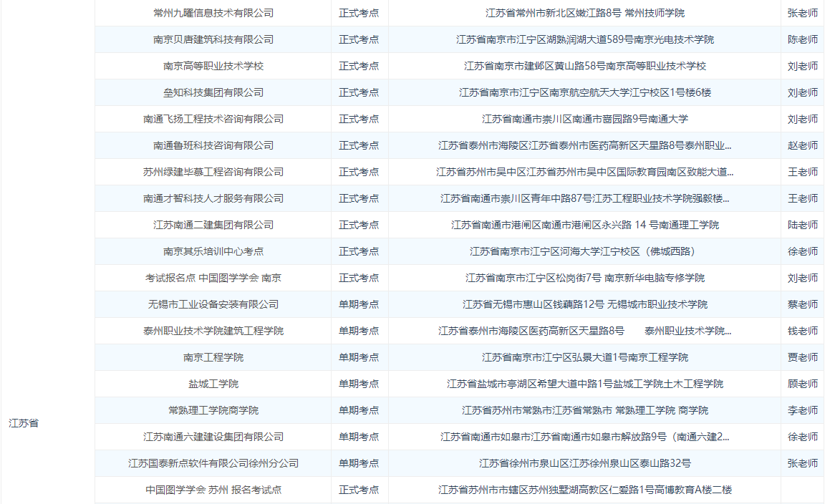Select contact 蔡老师 in the Wuxi row
Screen dimensions: 825x504
click(x=802, y=304)
